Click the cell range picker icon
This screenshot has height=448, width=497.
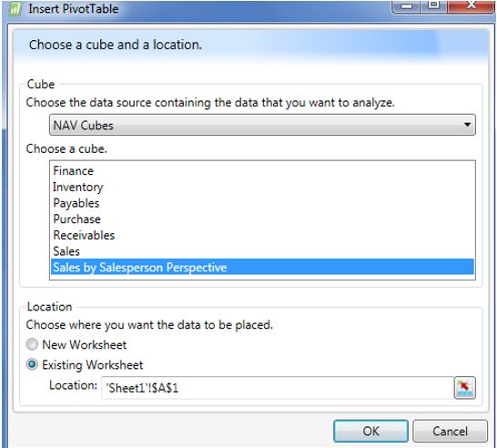[464, 387]
